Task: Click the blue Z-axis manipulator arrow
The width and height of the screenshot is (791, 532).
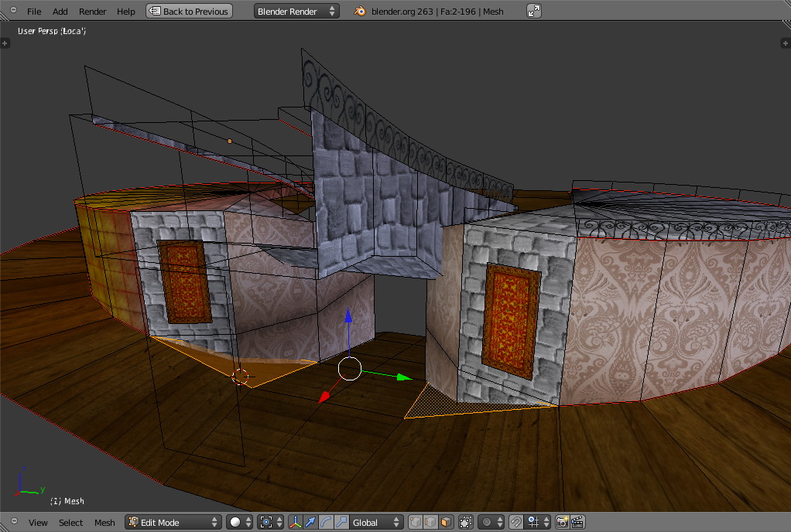Action: click(348, 317)
